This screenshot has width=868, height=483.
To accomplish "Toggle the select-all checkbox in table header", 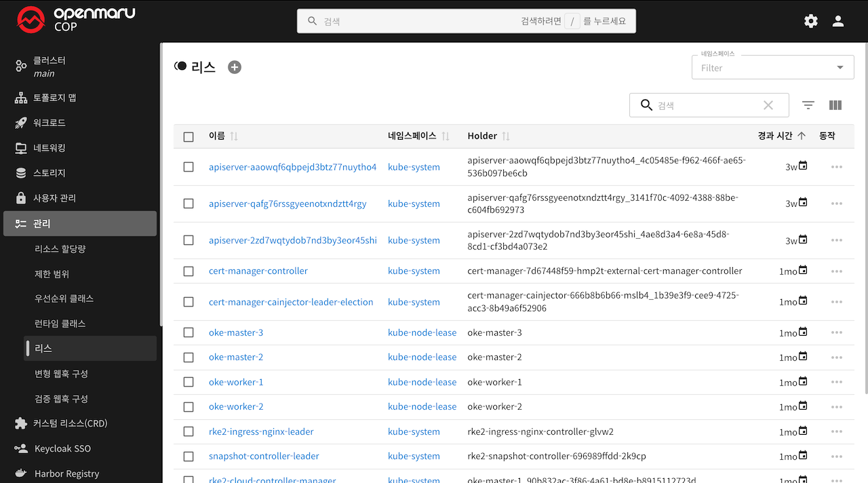I will click(x=189, y=136).
